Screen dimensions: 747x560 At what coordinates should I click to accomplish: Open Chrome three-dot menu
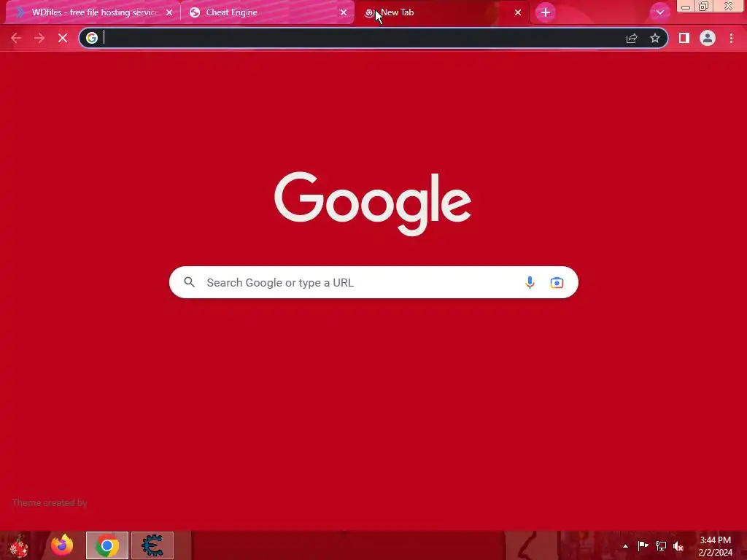point(731,38)
